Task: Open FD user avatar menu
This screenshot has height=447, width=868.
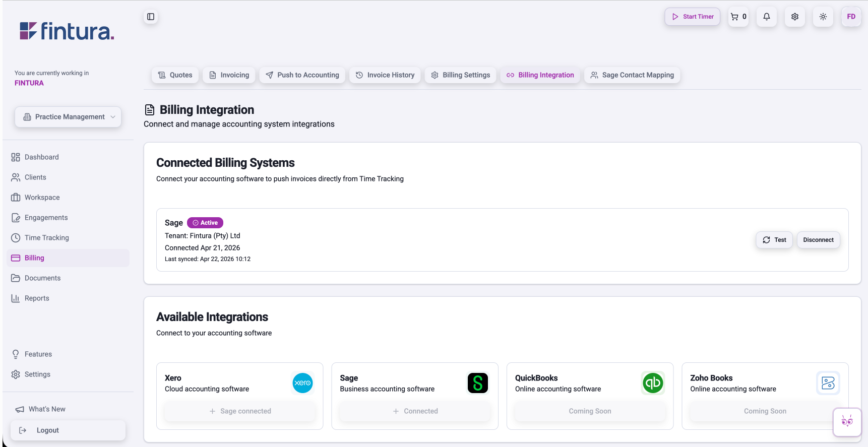Action: pos(851,17)
